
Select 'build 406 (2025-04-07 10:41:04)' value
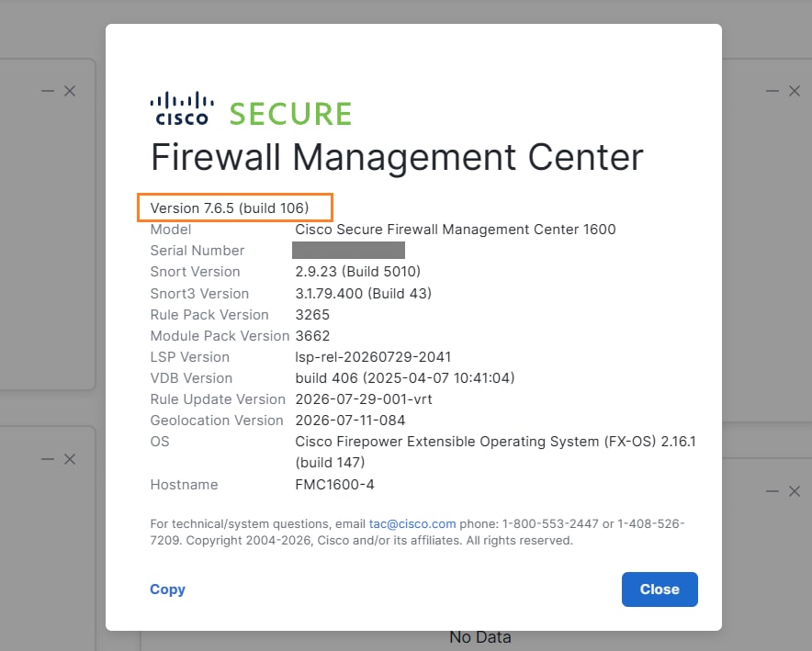click(405, 378)
